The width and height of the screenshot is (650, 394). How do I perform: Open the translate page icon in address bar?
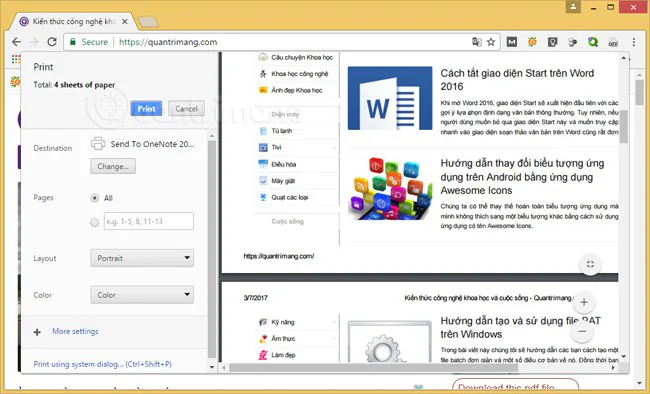(x=477, y=42)
